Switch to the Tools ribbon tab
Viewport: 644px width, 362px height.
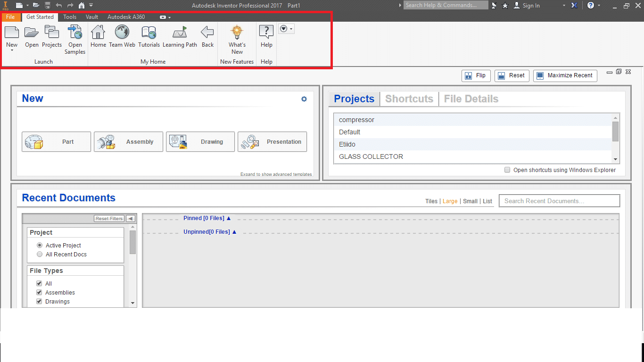pyautogui.click(x=69, y=16)
